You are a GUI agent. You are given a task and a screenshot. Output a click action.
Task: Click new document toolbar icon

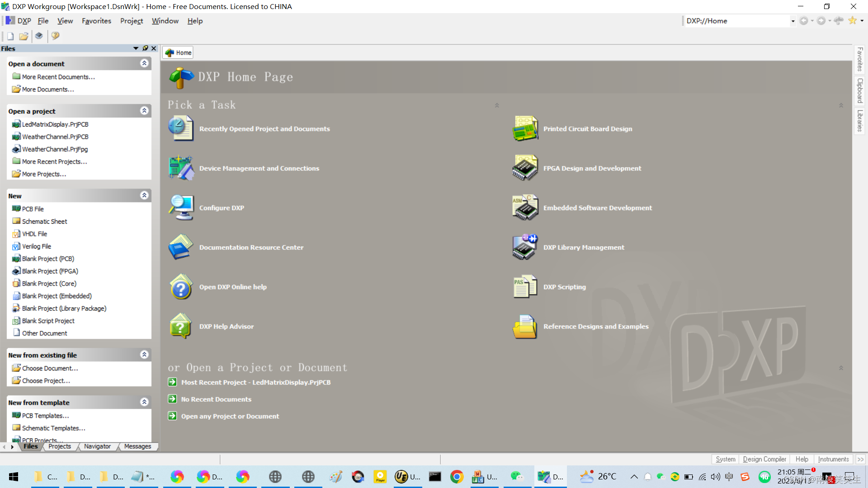pos(10,36)
